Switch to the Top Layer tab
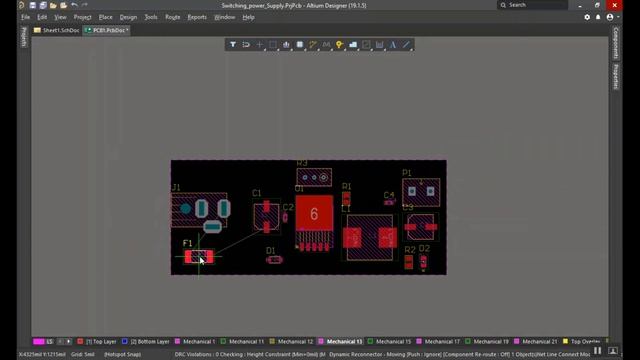The width and height of the screenshot is (640, 360). click(x=97, y=342)
